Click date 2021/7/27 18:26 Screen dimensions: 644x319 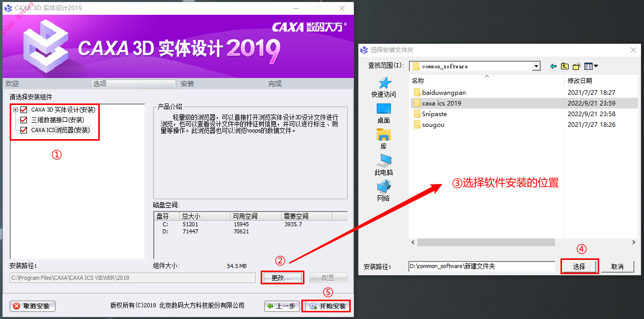coord(592,125)
